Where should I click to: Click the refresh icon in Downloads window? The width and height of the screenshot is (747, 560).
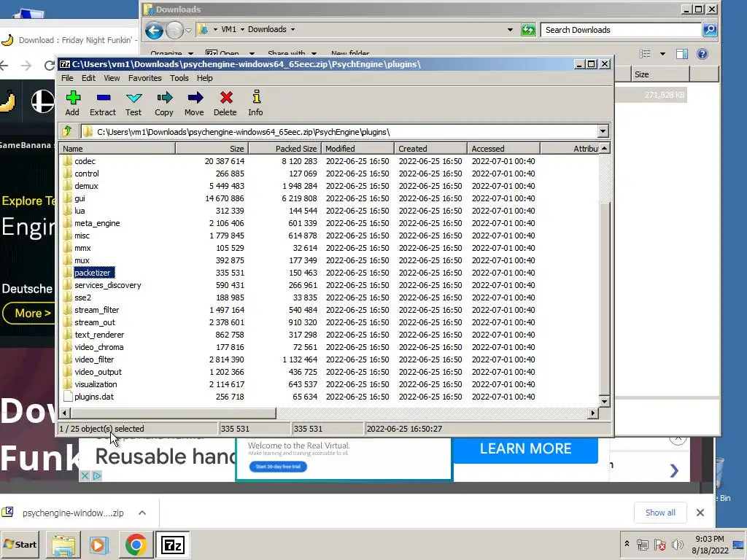click(528, 30)
